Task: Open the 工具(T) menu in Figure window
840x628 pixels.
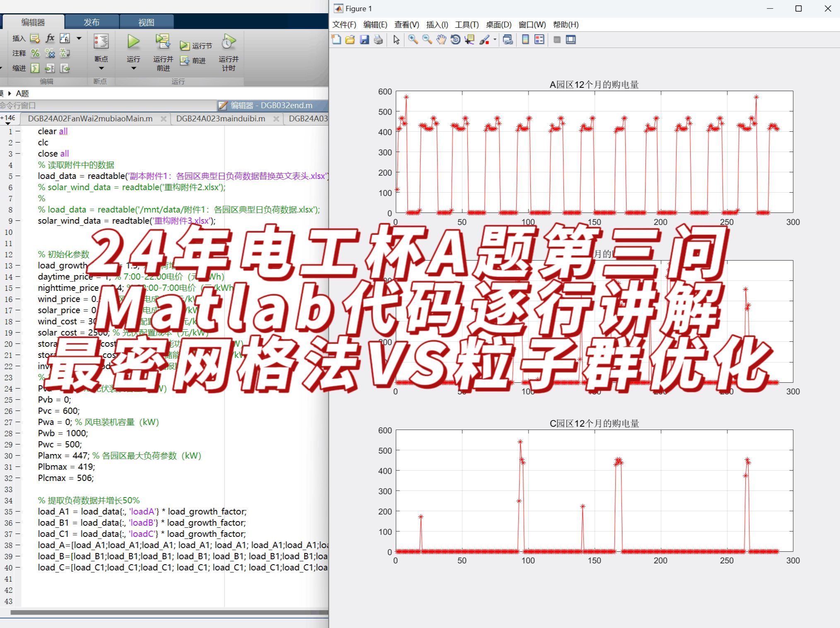Action: pos(466,25)
